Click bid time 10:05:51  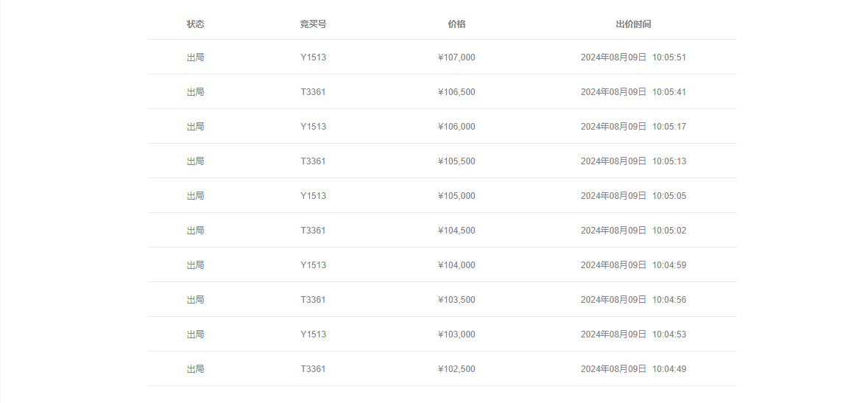668,57
